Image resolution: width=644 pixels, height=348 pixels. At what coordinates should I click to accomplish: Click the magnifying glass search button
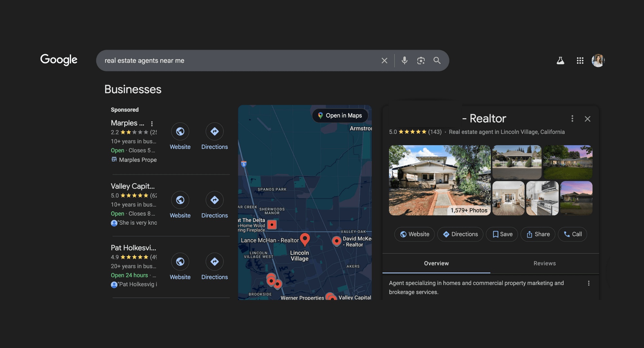coord(437,60)
